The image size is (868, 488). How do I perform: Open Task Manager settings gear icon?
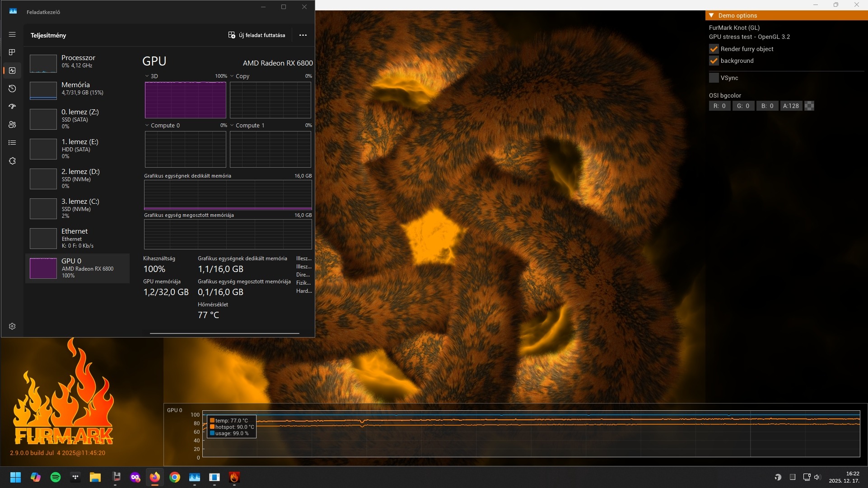coord(12,326)
